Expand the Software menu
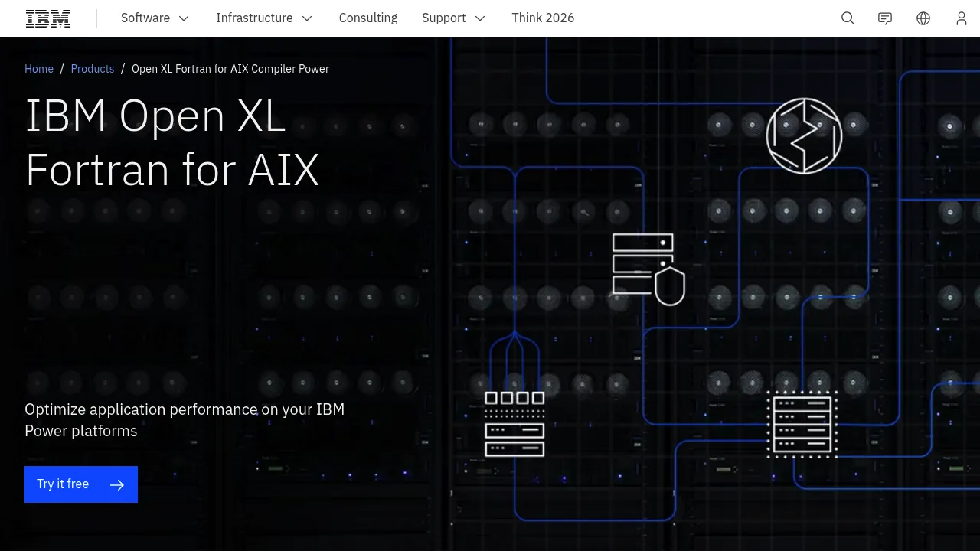 click(155, 18)
